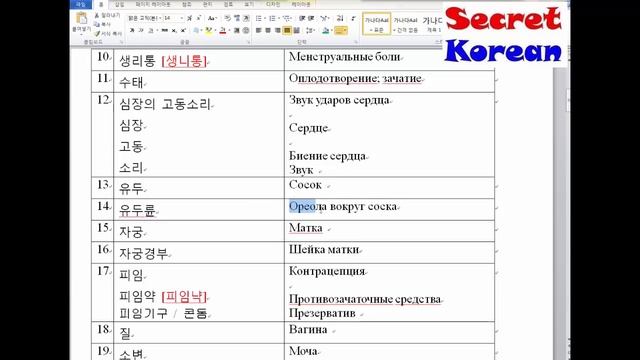Toggle strikethrough formatting
Image resolution: width=640 pixels, height=360 pixels.
click(x=164, y=31)
